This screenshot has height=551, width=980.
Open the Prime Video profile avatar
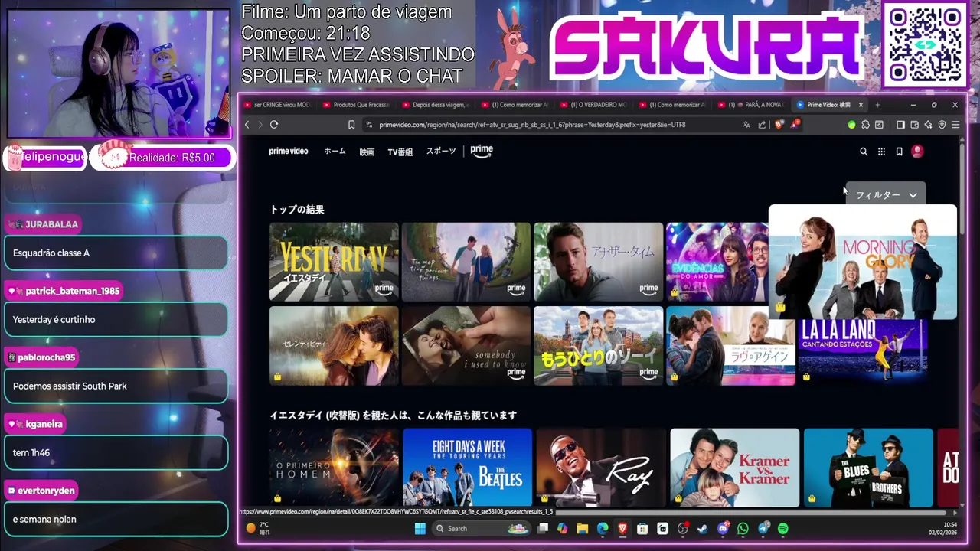pyautogui.click(x=917, y=152)
